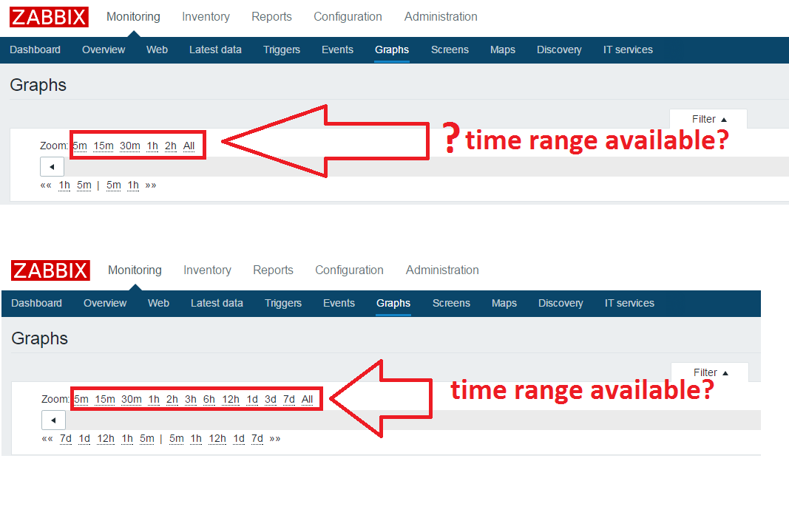789x532 pixels.
Task: Switch to the IT services tab in lower navigation
Action: [x=629, y=303]
